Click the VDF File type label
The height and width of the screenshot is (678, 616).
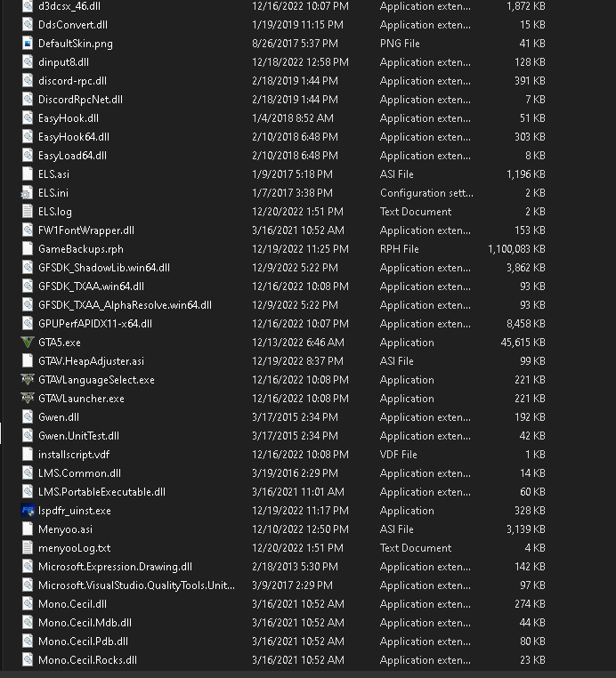[x=399, y=455]
